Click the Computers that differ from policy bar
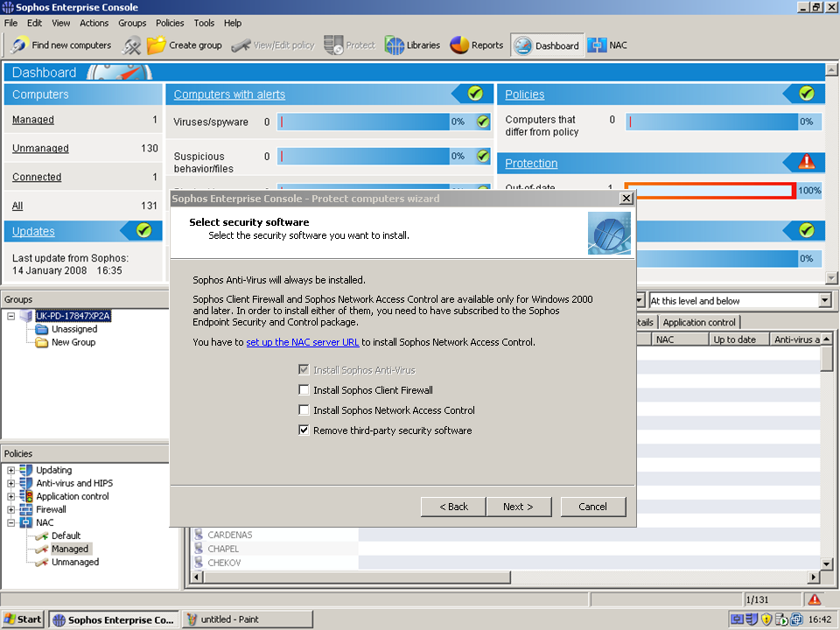This screenshot has width=840, height=630. pyautogui.click(x=711, y=122)
